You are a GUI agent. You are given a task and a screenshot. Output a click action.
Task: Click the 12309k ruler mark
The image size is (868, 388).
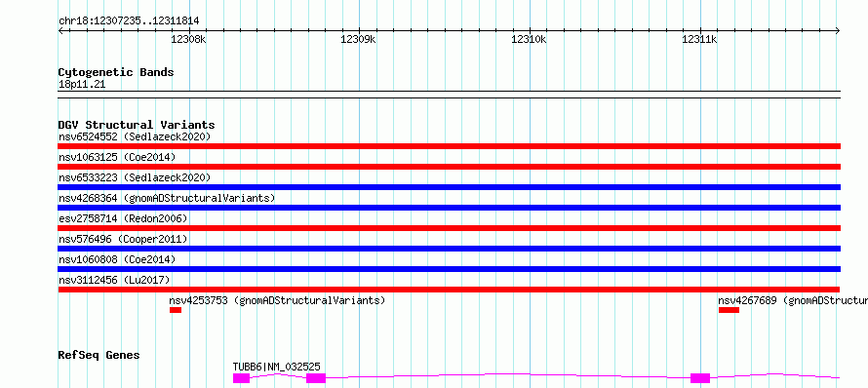pyautogui.click(x=359, y=39)
